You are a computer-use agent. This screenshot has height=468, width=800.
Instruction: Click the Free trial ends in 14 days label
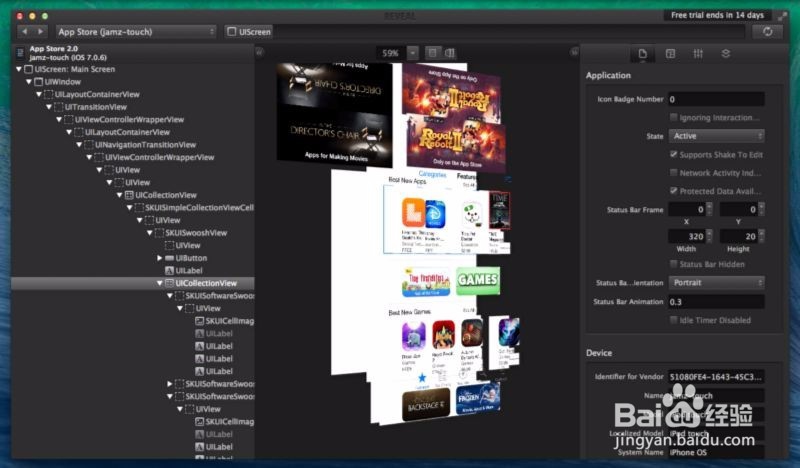coord(717,15)
